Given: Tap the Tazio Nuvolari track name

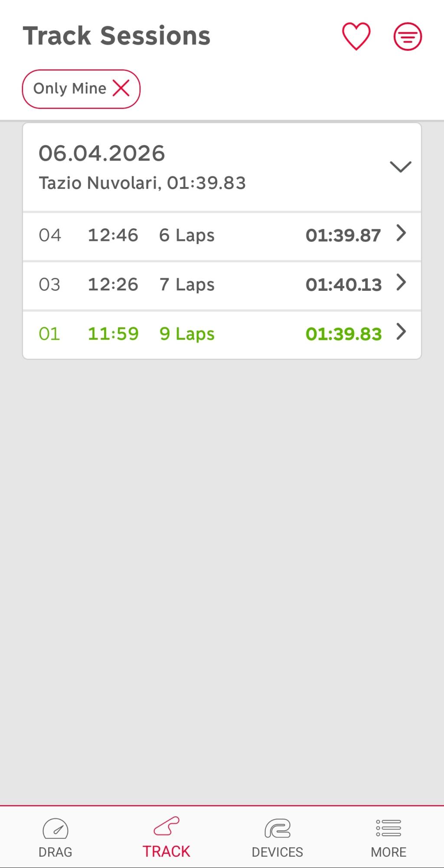Looking at the screenshot, I should pyautogui.click(x=98, y=183).
